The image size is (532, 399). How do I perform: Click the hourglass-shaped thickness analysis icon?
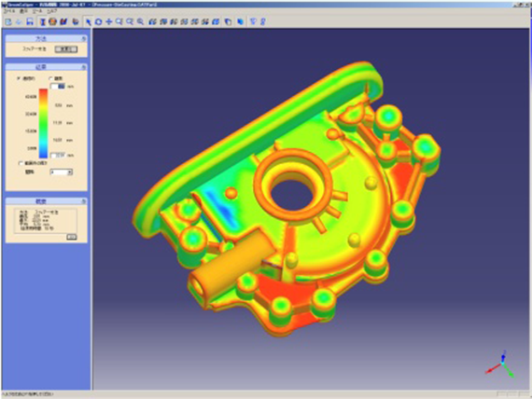42,21
